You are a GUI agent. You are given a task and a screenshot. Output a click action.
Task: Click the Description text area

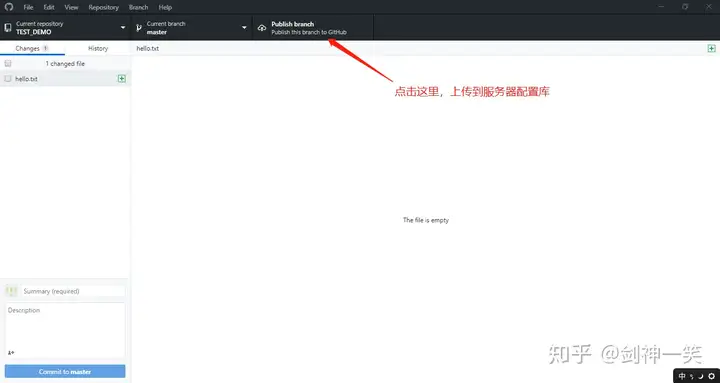click(x=65, y=330)
